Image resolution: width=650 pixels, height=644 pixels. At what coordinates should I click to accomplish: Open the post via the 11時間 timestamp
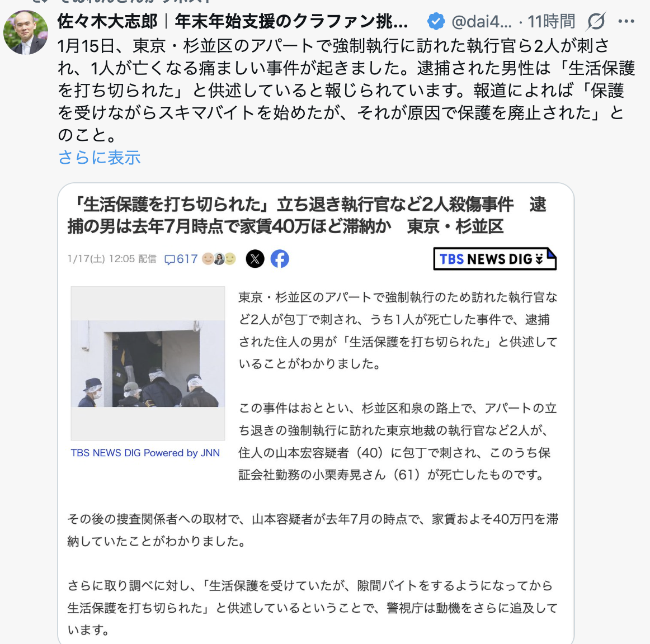click(551, 21)
